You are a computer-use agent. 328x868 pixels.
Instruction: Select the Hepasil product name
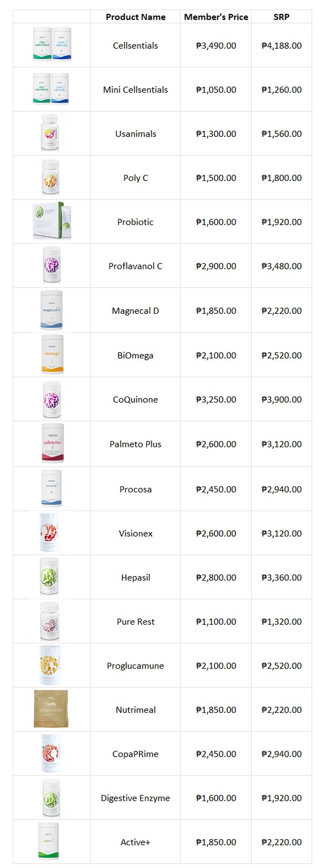pos(136,578)
